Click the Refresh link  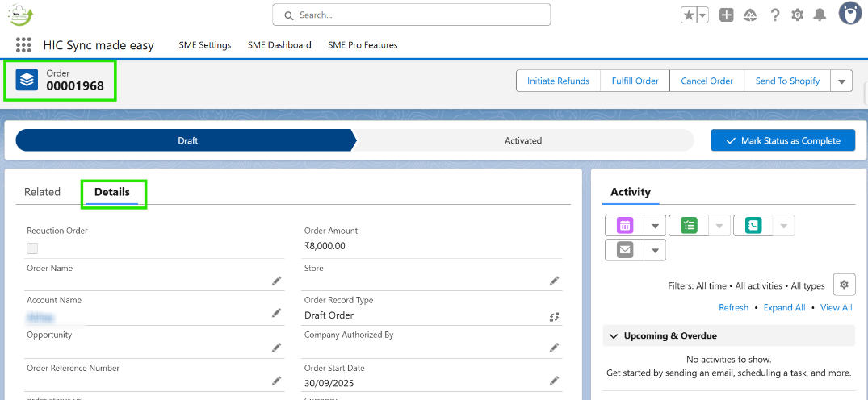tap(733, 307)
